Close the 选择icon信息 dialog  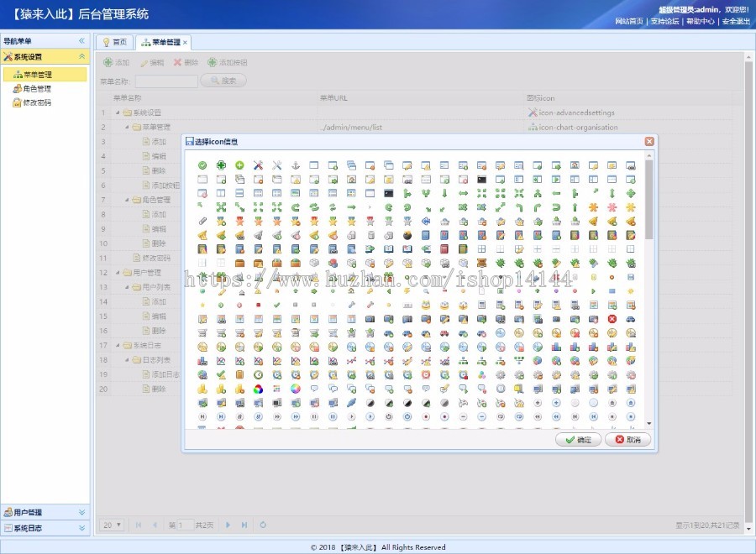(649, 141)
